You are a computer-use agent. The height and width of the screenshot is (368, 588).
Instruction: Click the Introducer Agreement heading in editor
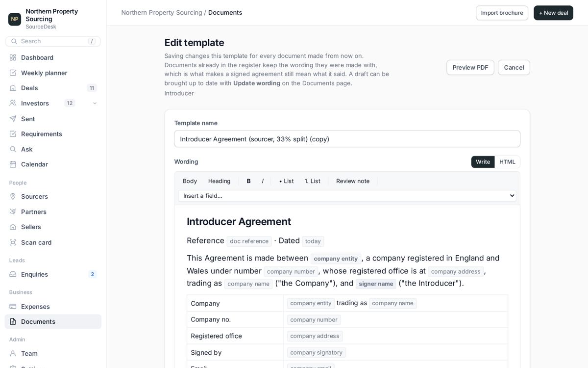[239, 222]
